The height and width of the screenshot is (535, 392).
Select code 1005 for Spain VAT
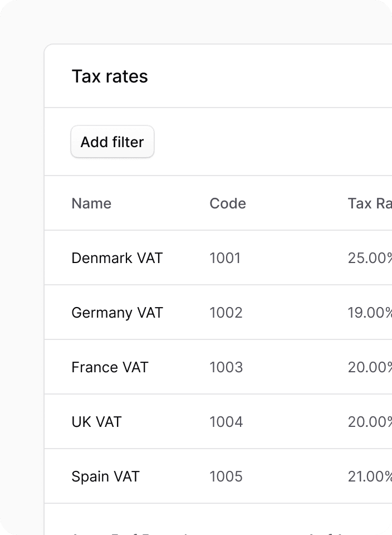(226, 476)
